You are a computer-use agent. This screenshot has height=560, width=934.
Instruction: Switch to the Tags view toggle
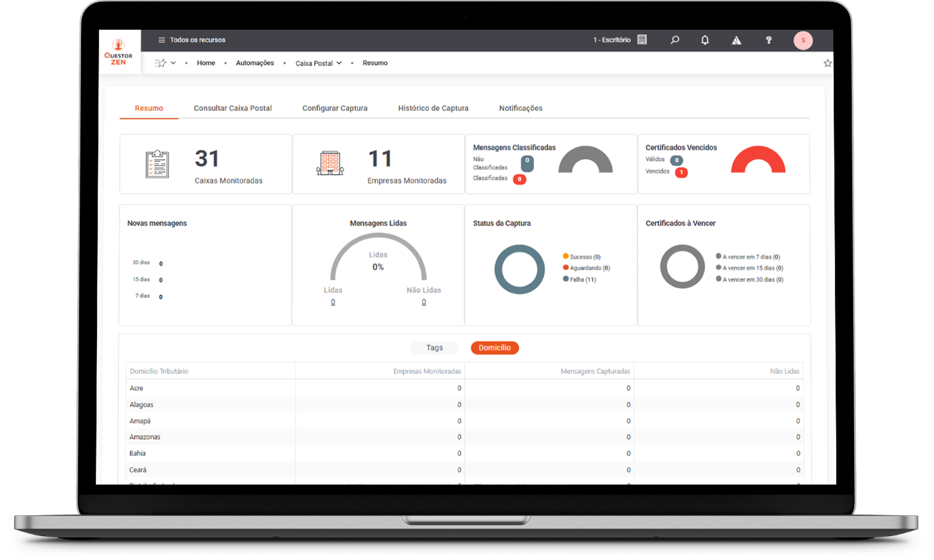click(x=434, y=348)
